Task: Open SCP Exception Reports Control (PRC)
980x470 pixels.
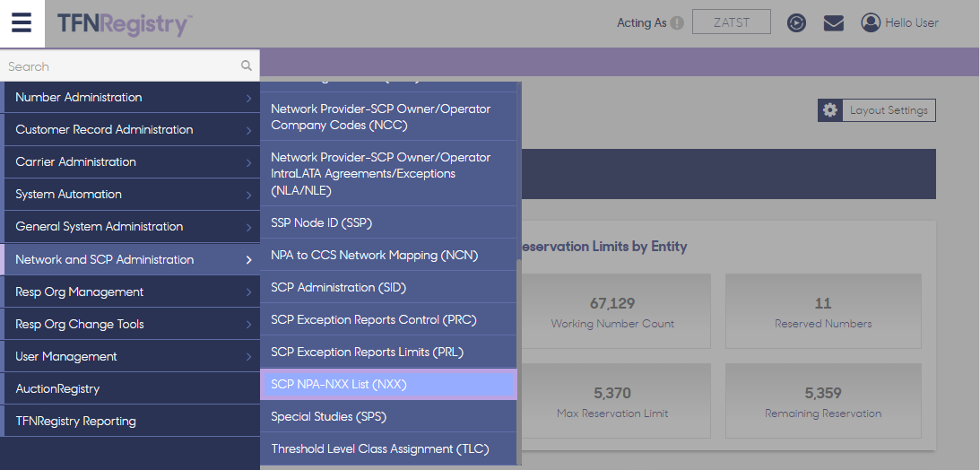Action: (388, 320)
